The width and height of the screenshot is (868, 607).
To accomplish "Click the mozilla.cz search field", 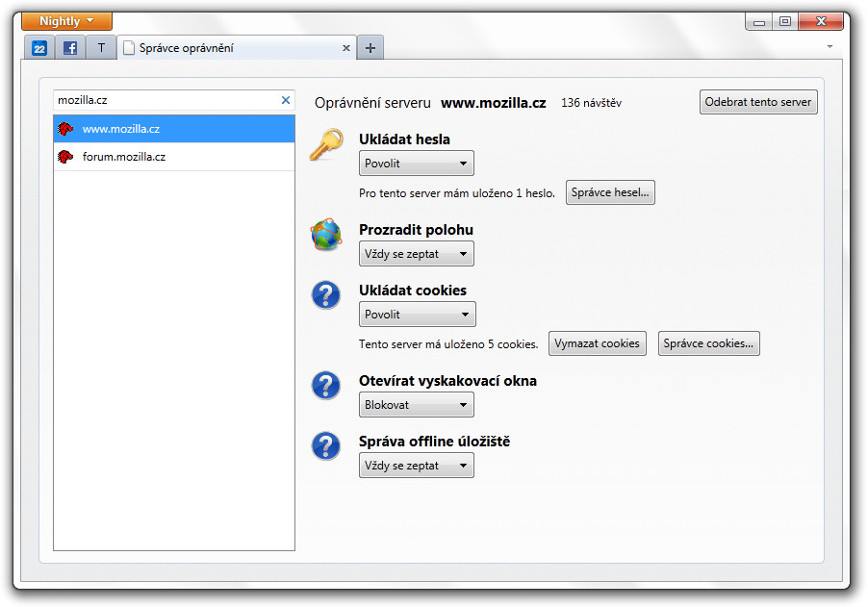I will pyautogui.click(x=174, y=100).
